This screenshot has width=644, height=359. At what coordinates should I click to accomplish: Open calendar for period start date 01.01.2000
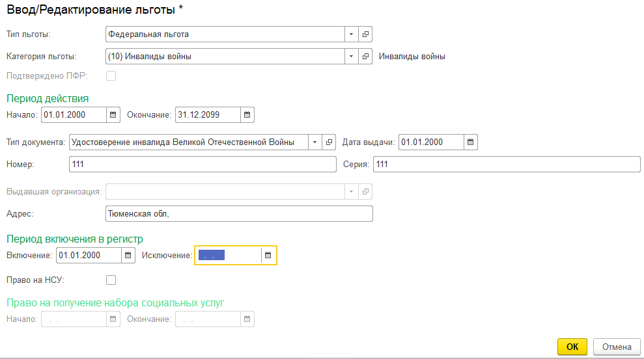pyautogui.click(x=113, y=115)
